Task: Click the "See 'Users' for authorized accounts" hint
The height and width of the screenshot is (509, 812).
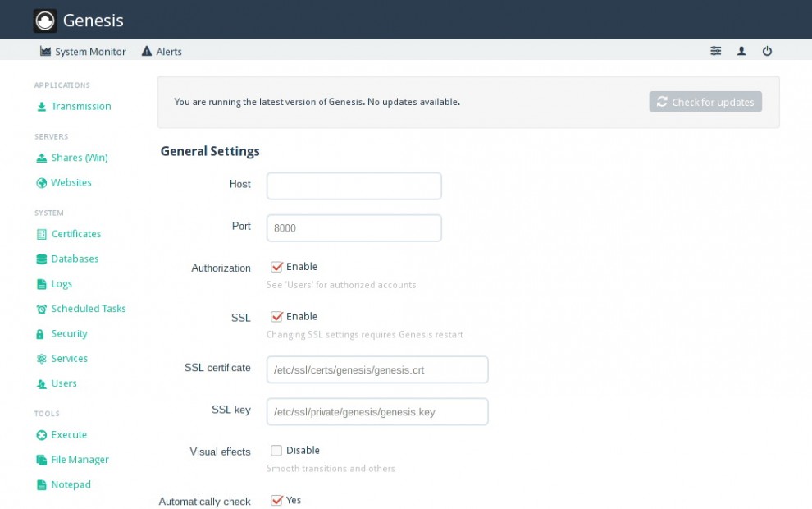Action: tap(341, 285)
